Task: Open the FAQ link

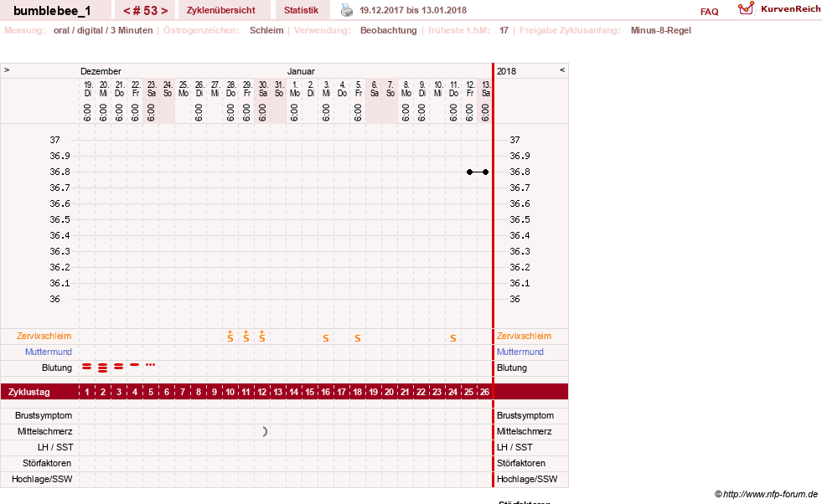Action: [x=709, y=12]
